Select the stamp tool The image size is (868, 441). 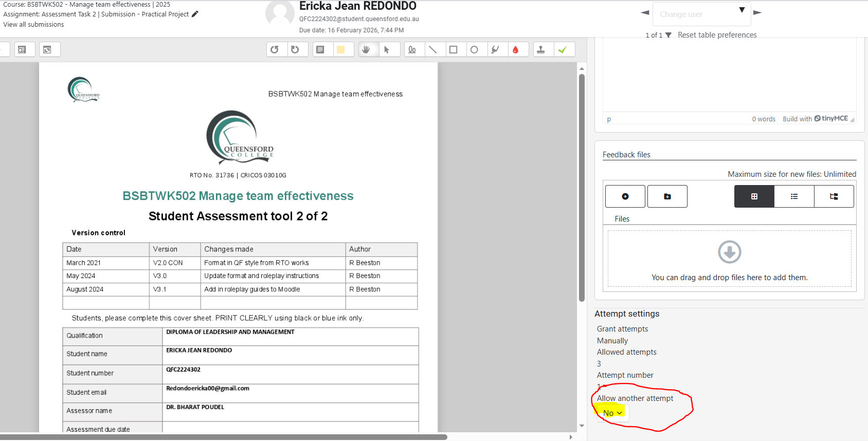point(540,50)
